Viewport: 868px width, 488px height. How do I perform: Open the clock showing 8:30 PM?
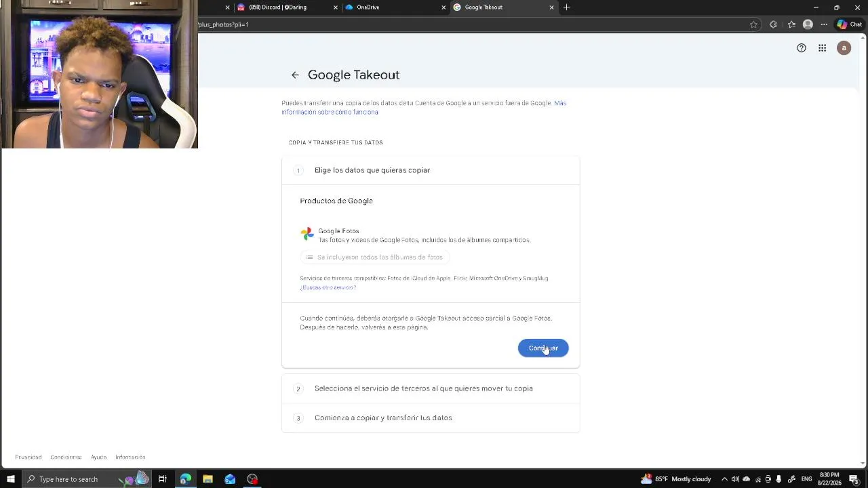pyautogui.click(x=829, y=479)
